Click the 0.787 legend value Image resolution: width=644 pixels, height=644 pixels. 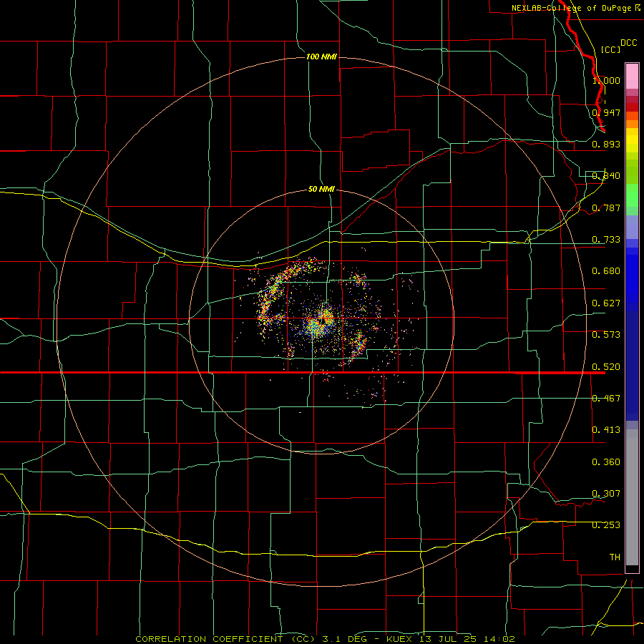[x=606, y=208]
